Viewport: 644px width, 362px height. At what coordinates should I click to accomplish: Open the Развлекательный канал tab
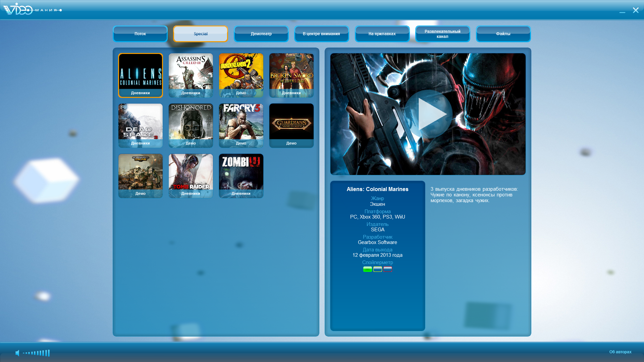(x=443, y=34)
